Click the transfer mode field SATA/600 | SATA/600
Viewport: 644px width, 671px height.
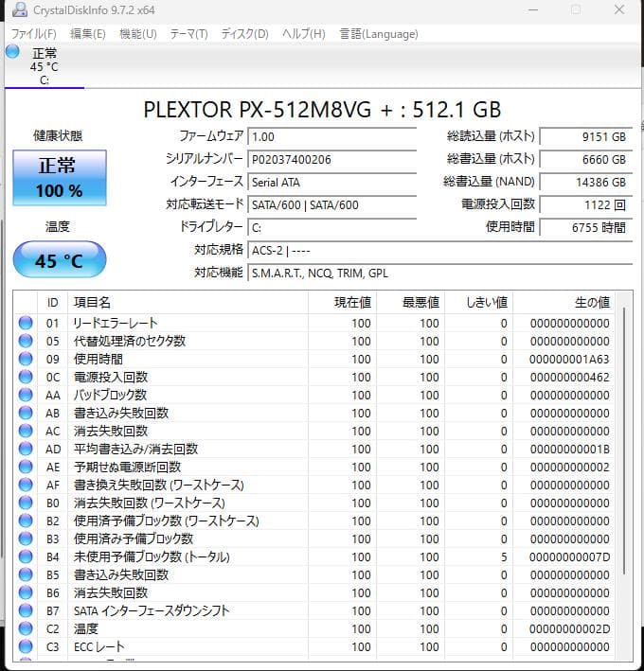(x=332, y=205)
